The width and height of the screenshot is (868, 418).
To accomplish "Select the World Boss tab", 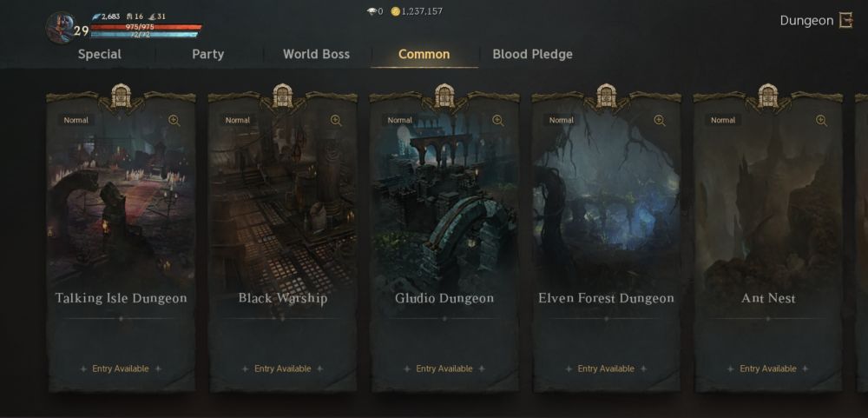I will pyautogui.click(x=316, y=55).
